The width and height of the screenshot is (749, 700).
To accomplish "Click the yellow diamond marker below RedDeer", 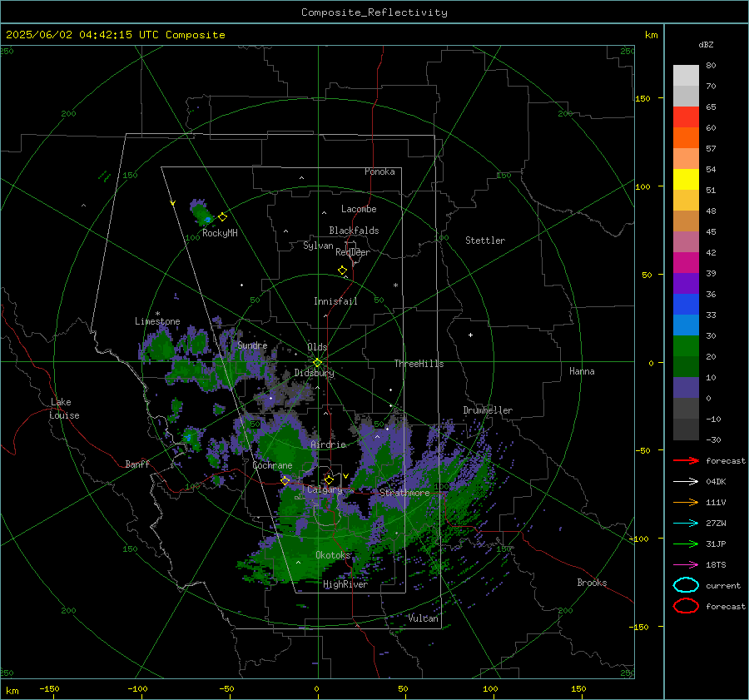I will [x=342, y=271].
